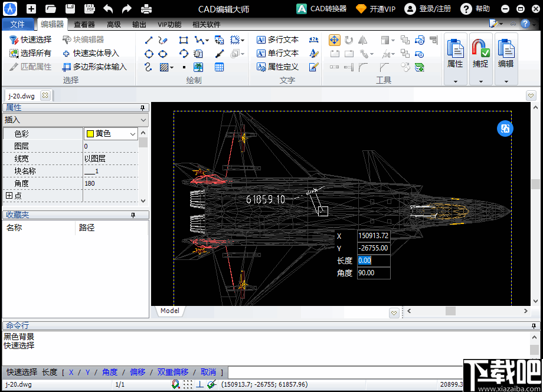The height and width of the screenshot is (392, 543).
Task: Activate the move tool in Tools group
Action: tap(334, 40)
